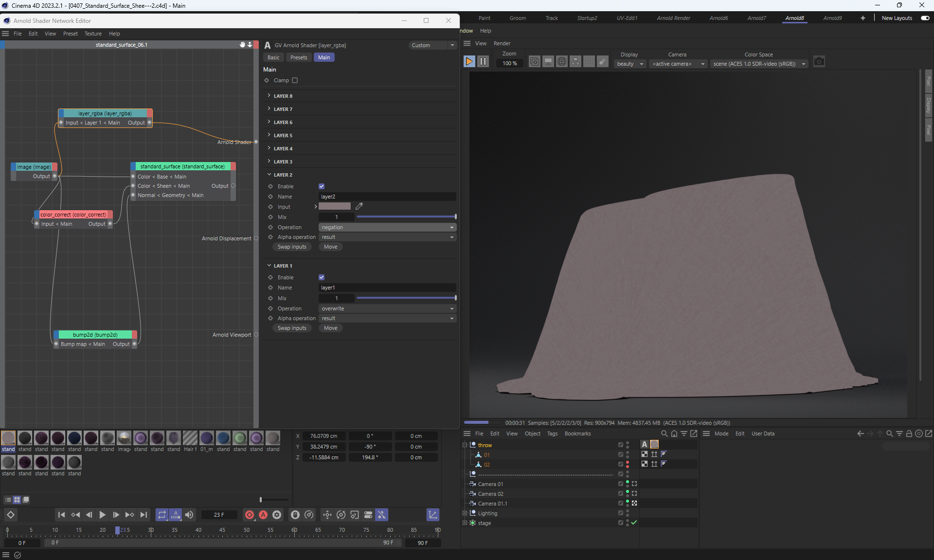
Task: Toggle autokeying red A button
Action: tap(263, 515)
